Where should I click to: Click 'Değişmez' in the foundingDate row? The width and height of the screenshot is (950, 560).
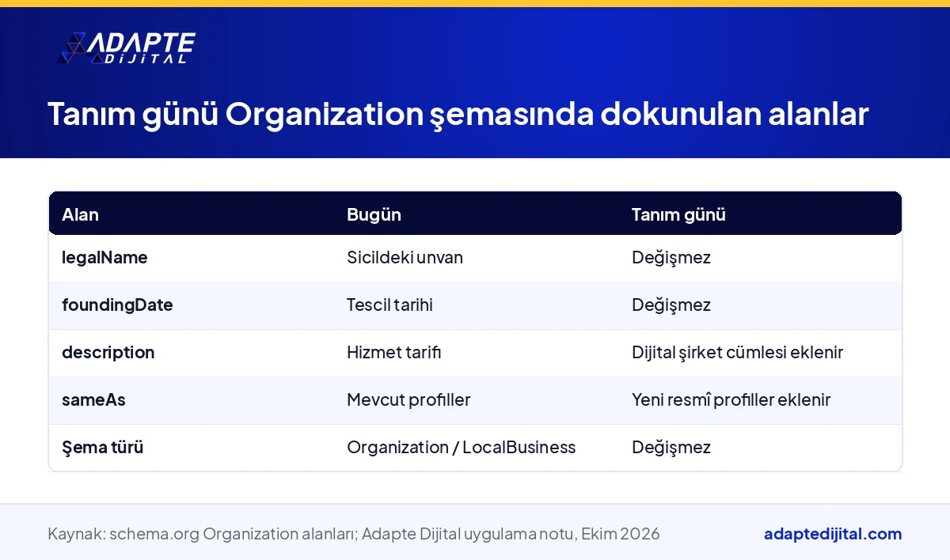(x=671, y=305)
